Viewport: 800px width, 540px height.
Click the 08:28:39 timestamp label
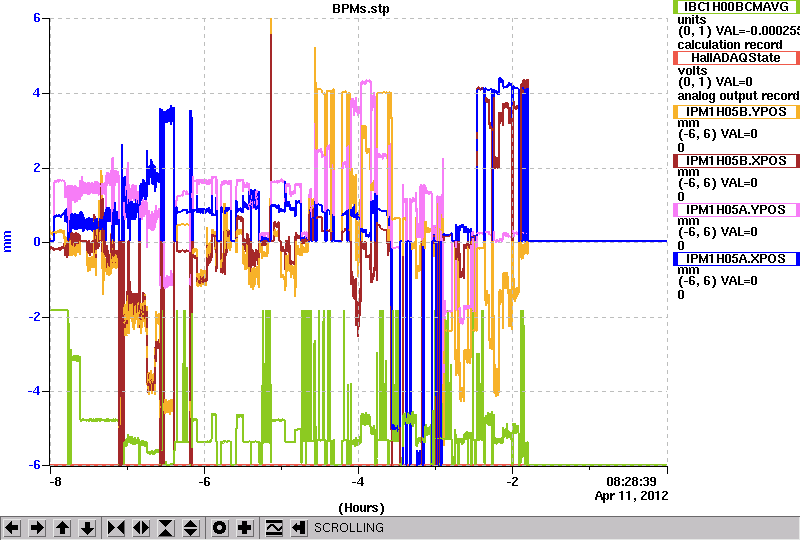tap(631, 482)
